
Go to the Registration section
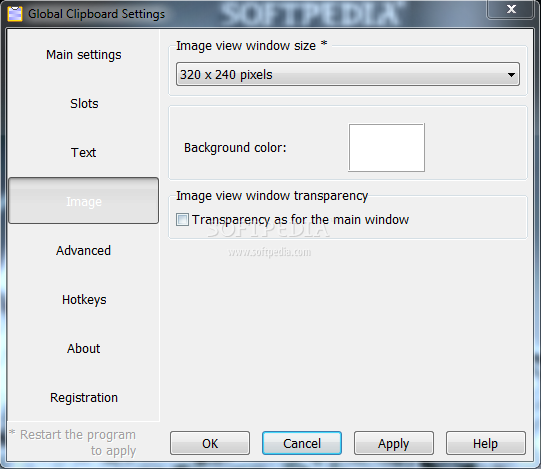click(x=83, y=398)
